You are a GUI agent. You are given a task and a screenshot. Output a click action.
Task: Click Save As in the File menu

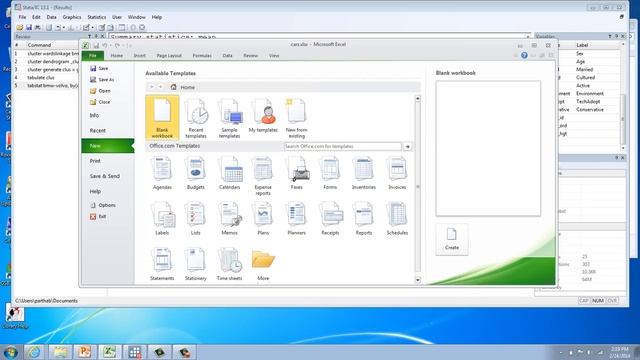[102, 80]
